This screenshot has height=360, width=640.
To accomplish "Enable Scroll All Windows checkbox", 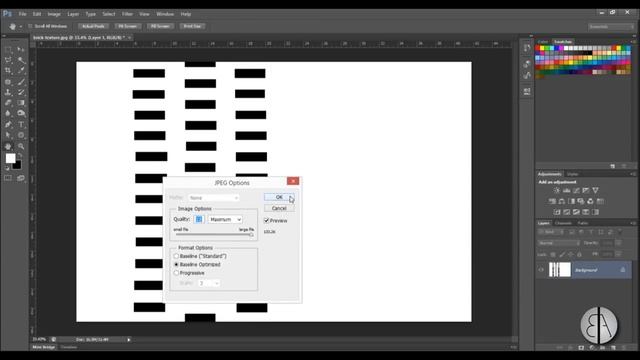I will [30, 26].
